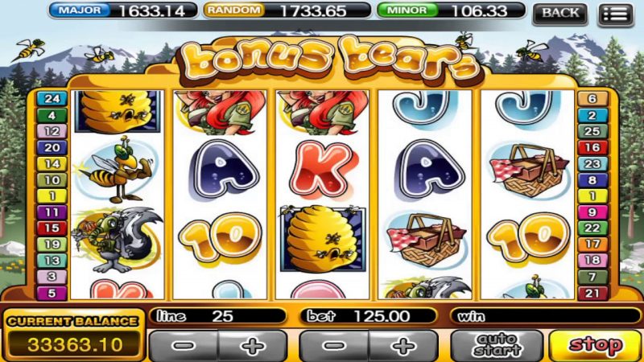Click the BACK button

(x=559, y=14)
